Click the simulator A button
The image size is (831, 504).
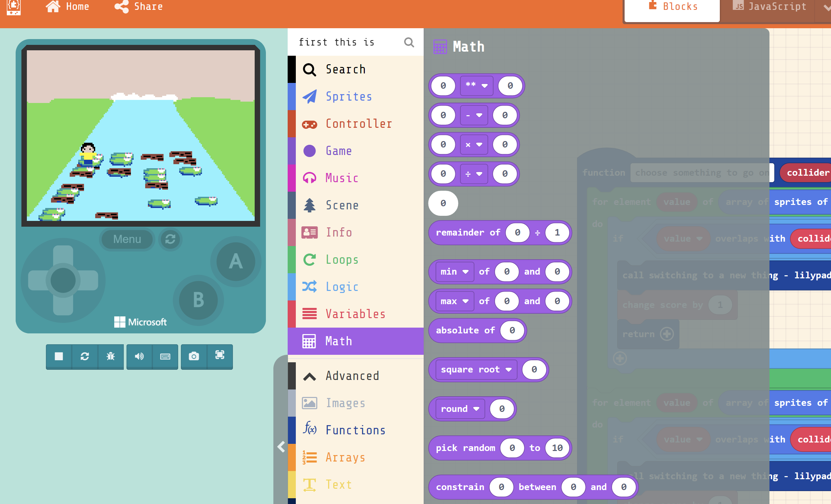click(236, 261)
